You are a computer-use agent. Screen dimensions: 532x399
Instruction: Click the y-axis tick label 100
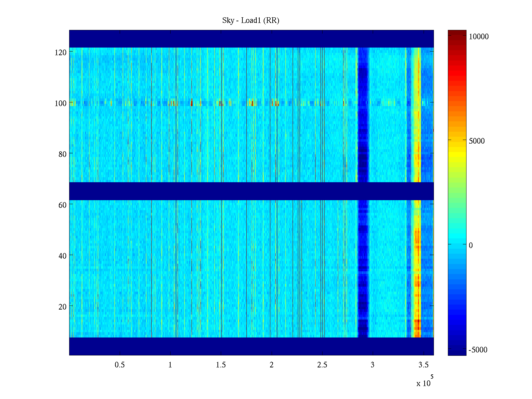coord(61,103)
